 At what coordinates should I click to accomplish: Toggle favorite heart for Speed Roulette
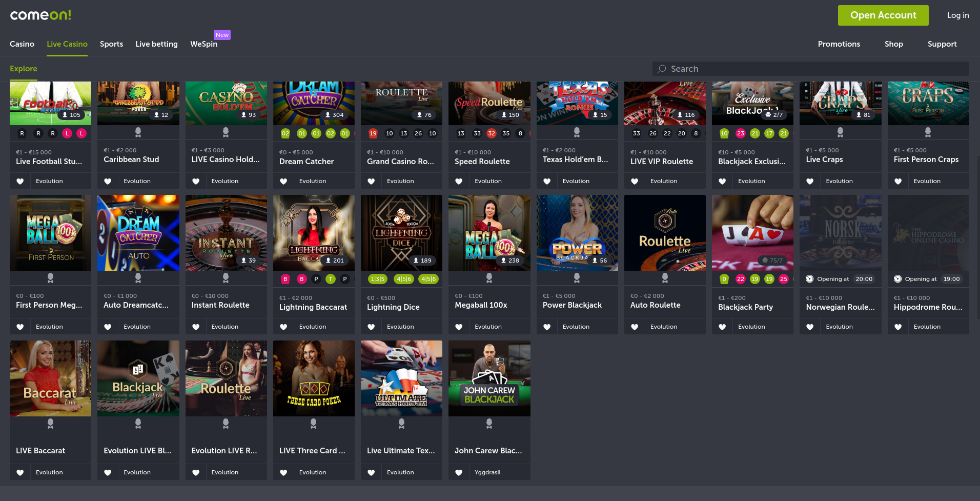coord(459,181)
